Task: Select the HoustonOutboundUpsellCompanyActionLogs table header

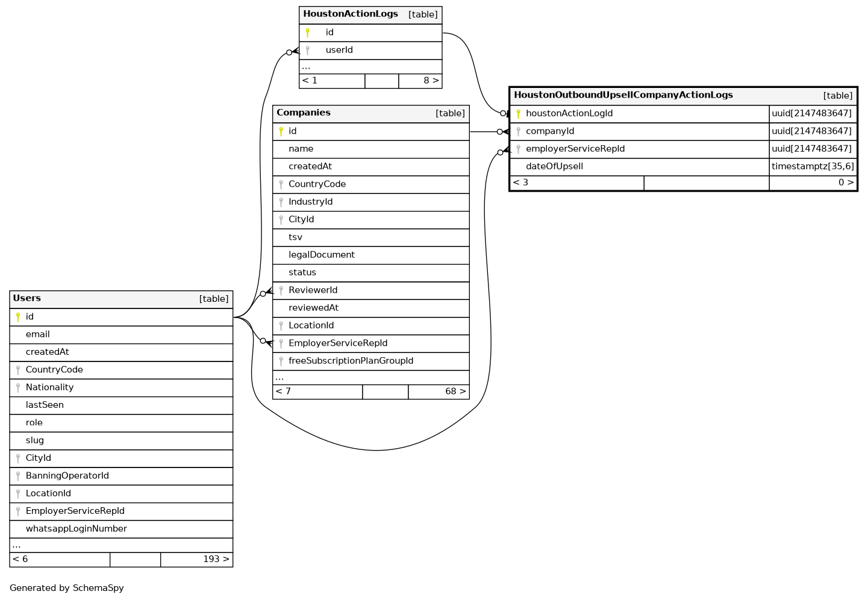Action: 623,95
